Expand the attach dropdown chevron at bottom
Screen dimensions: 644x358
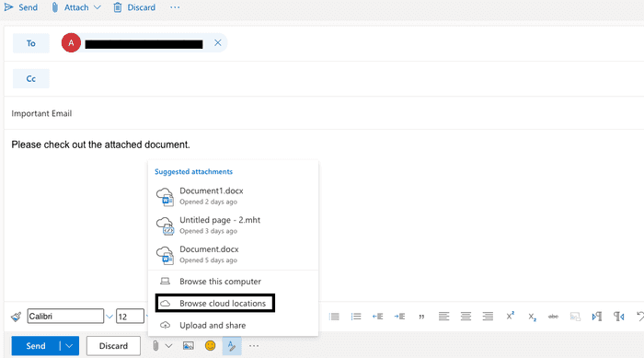click(168, 346)
